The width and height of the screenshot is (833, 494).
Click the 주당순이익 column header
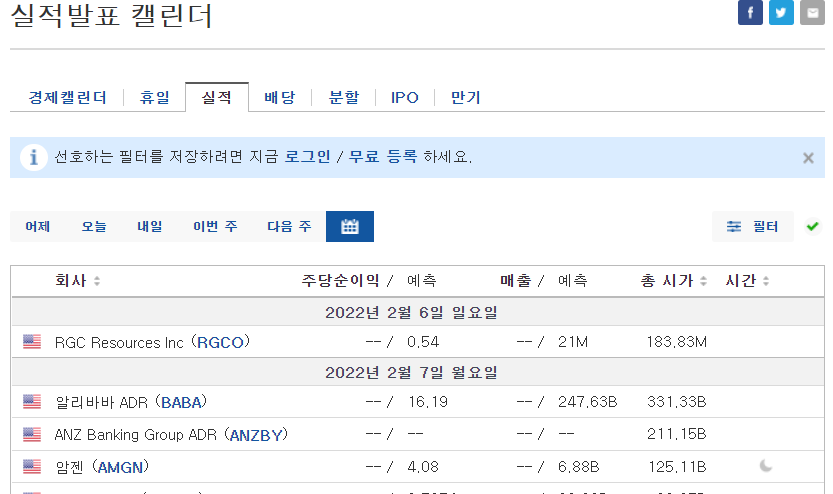tap(340, 280)
